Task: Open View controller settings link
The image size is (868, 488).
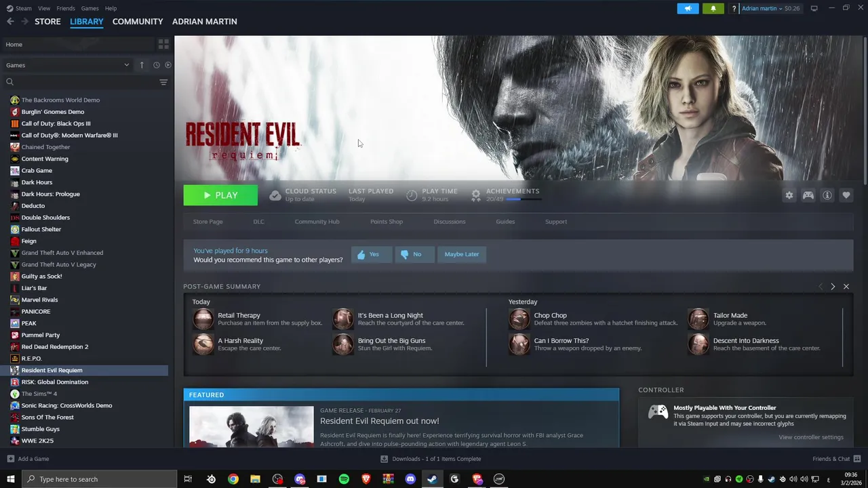Action: coord(811,437)
